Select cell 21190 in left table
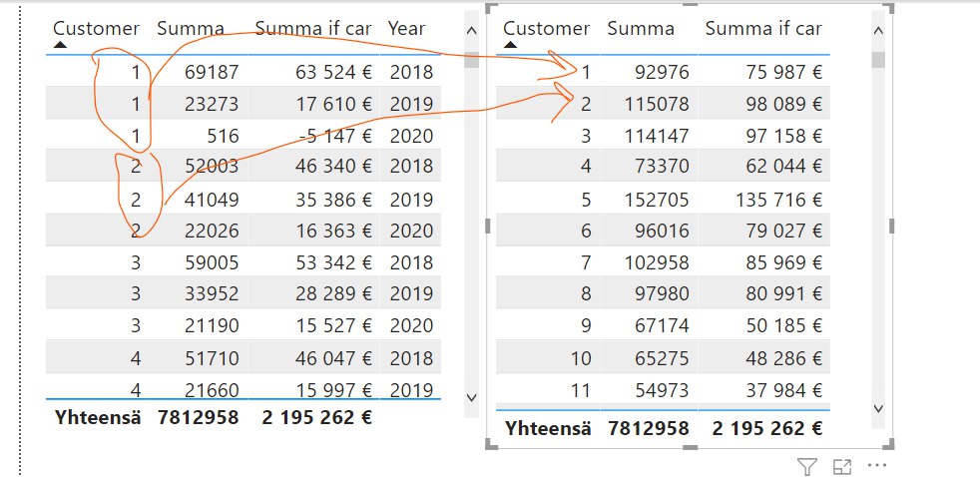This screenshot has height=477, width=980. coord(212,325)
